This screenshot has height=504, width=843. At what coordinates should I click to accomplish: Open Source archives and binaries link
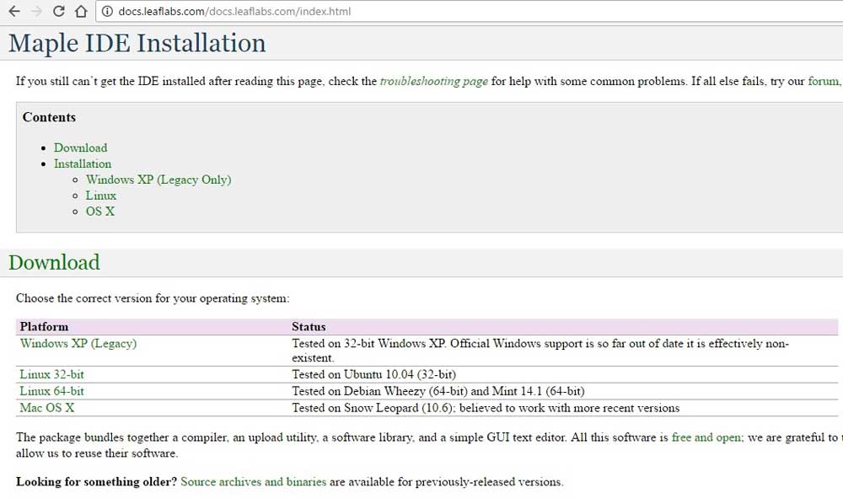point(253,481)
